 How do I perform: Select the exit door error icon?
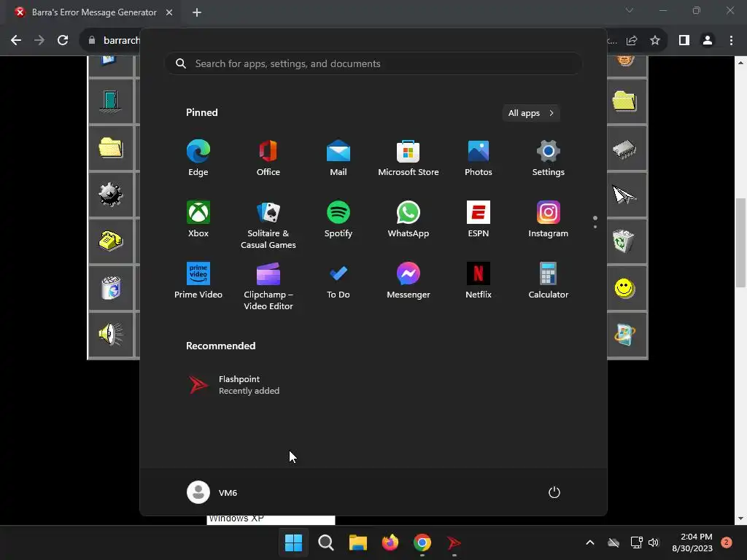pyautogui.click(x=111, y=101)
